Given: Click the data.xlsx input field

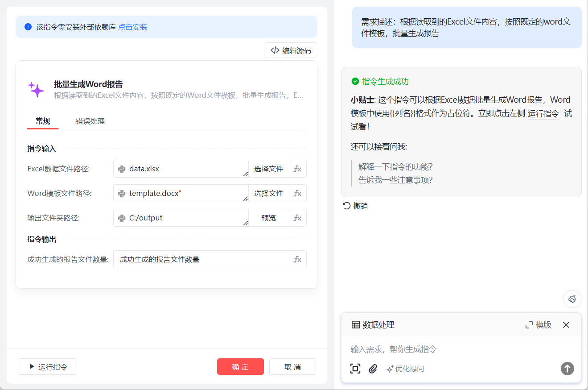Looking at the screenshot, I should 181,169.
